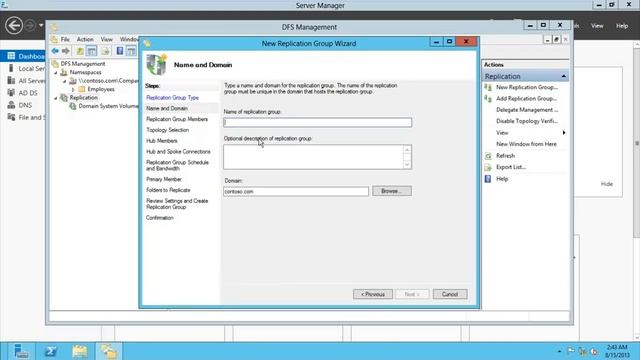Click the blue help toolbar icon

point(120,51)
